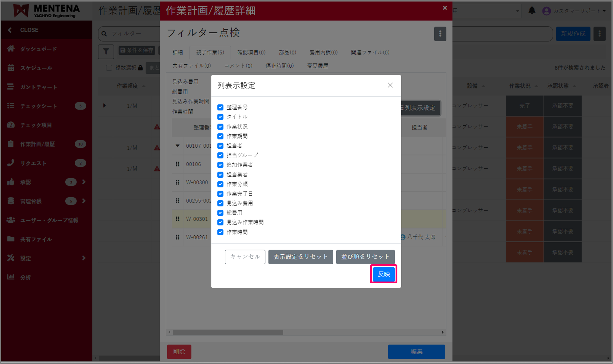The image size is (613, 364).
Task: Switch to the 確認項目 tab
Action: coord(252,52)
